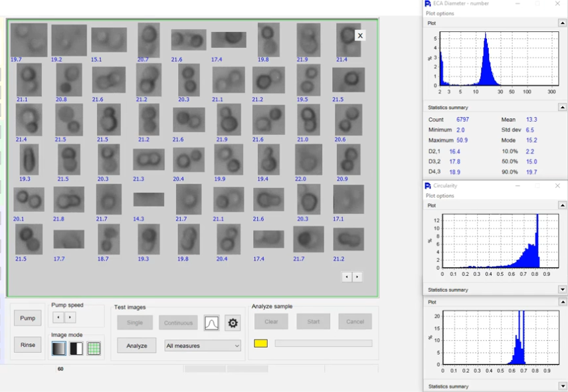Click the Cancel button under Analyze sample

(x=355, y=322)
